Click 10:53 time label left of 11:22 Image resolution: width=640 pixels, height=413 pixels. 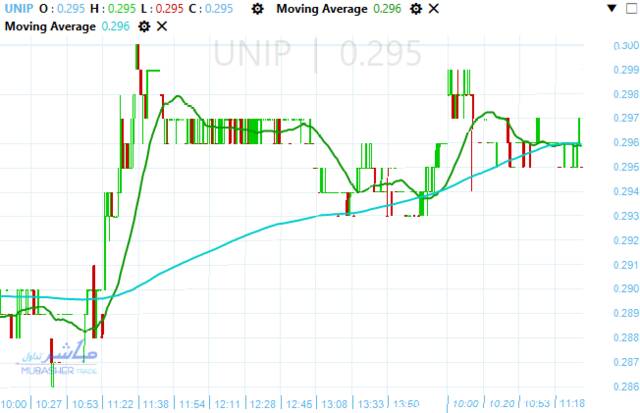tap(85, 404)
